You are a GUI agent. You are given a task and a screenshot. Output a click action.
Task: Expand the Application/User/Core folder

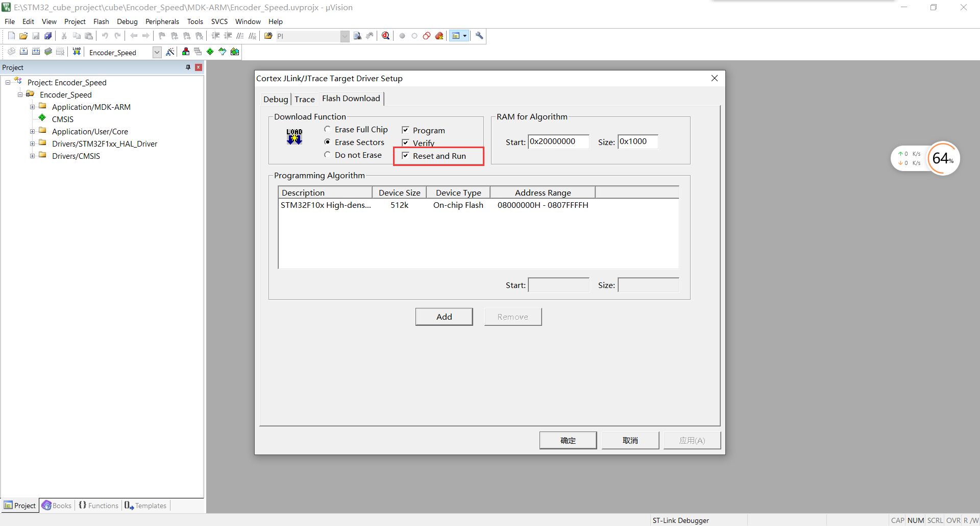32,131
